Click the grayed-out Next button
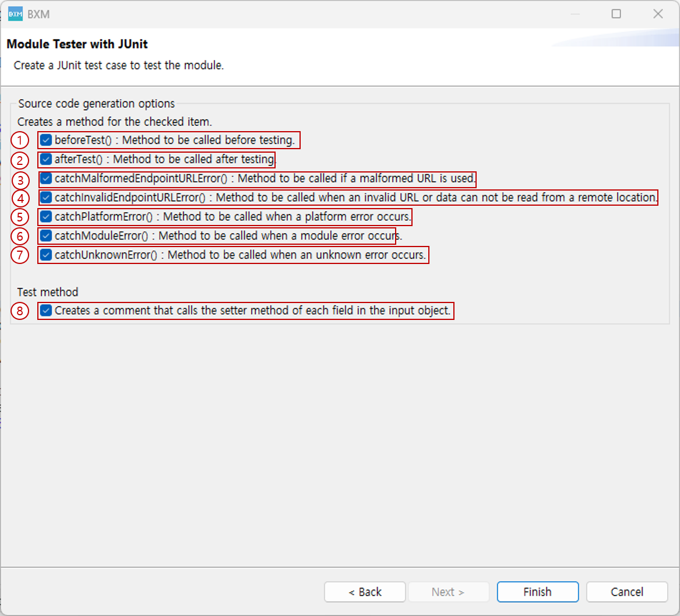This screenshot has height=616, width=680. (448, 592)
